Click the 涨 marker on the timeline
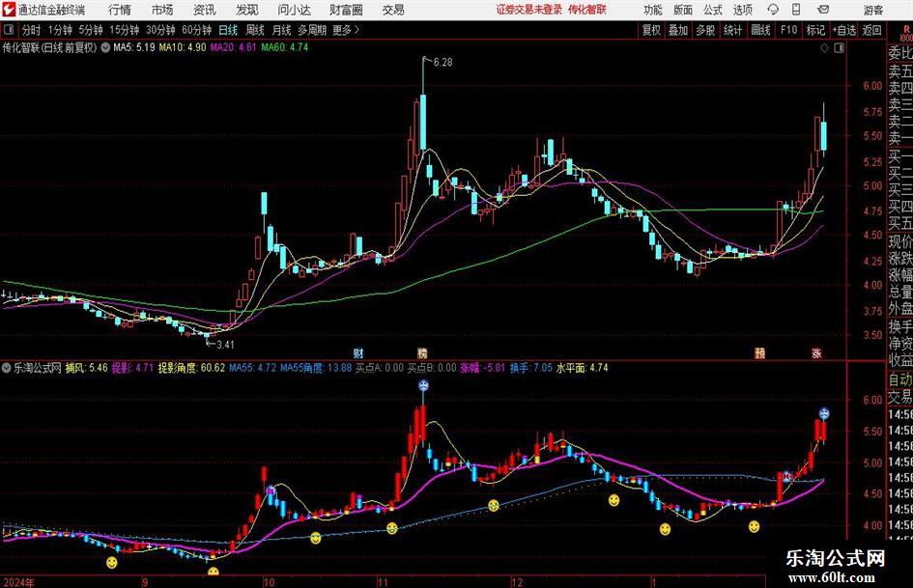The image size is (913, 588). coord(817,353)
